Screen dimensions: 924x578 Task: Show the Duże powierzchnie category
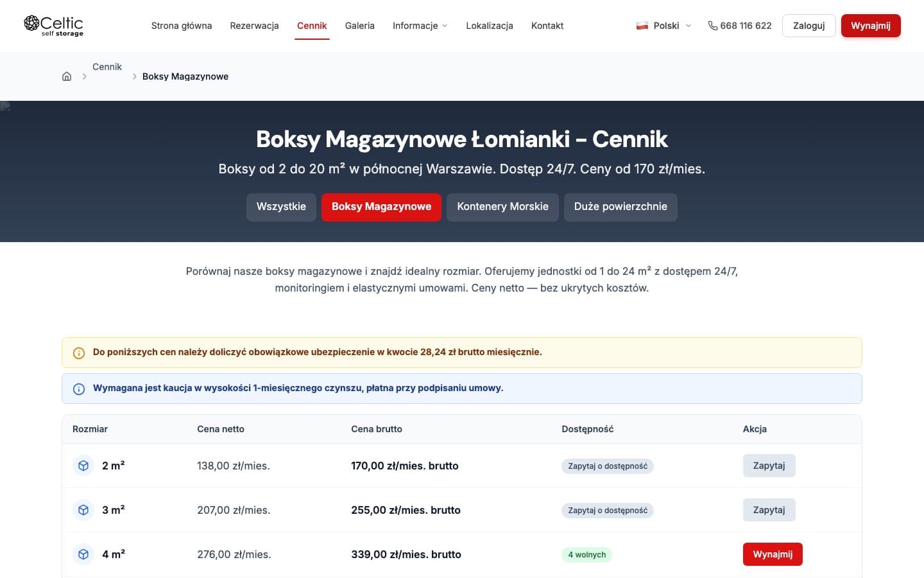620,207
